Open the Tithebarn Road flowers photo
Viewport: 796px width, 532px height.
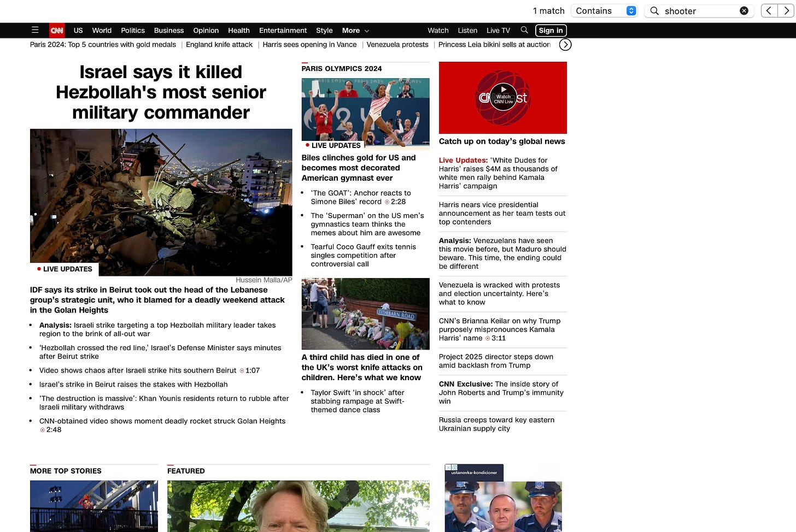tap(365, 314)
